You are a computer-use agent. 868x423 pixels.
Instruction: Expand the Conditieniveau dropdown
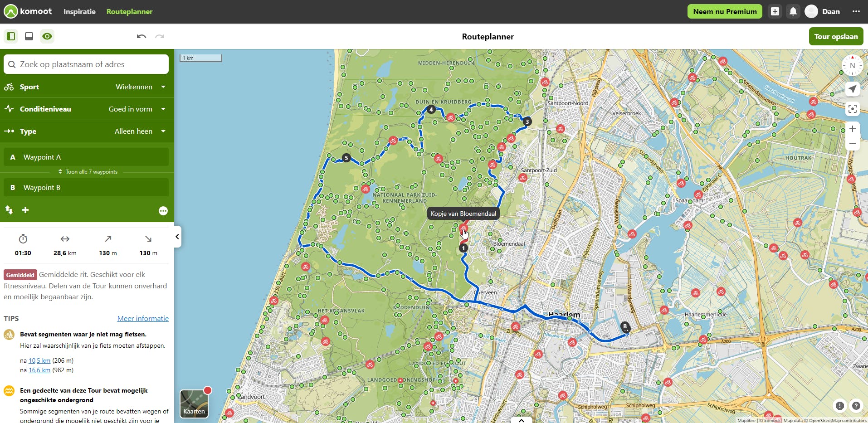(87, 109)
